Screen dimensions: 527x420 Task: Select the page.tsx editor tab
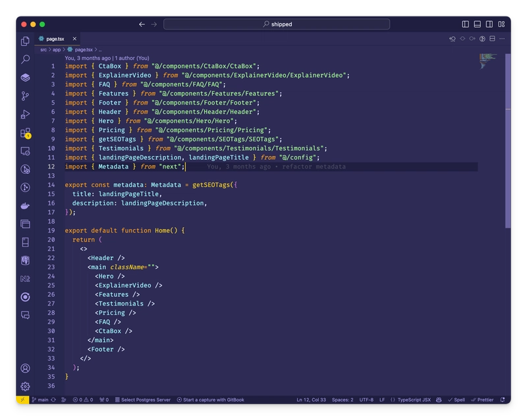click(57, 39)
